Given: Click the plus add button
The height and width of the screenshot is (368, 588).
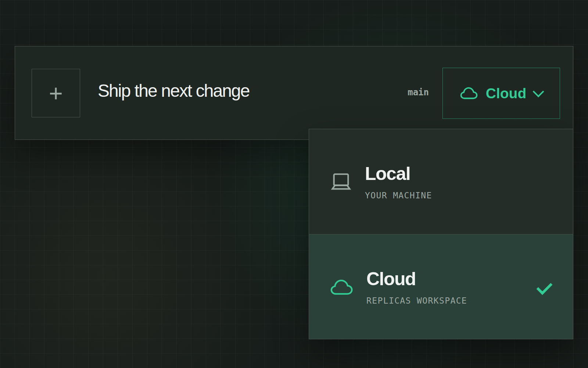Looking at the screenshot, I should (x=56, y=93).
